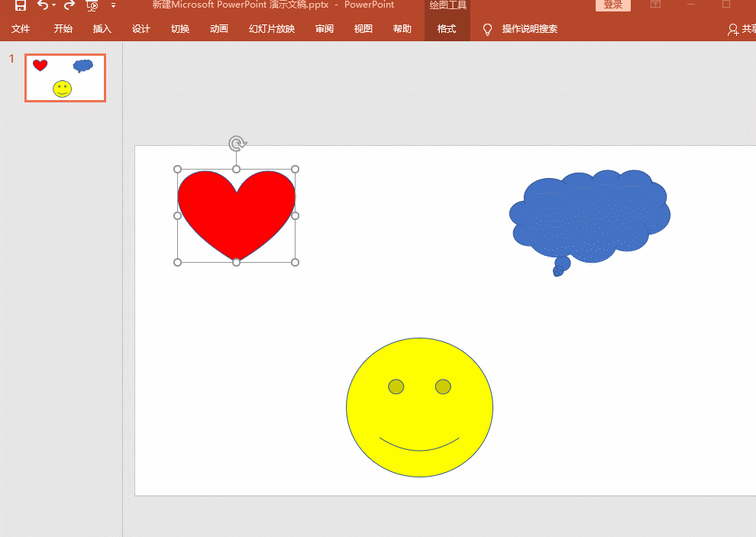Click the Save icon in title bar
Screen dimensions: 756x537
click(21, 5)
